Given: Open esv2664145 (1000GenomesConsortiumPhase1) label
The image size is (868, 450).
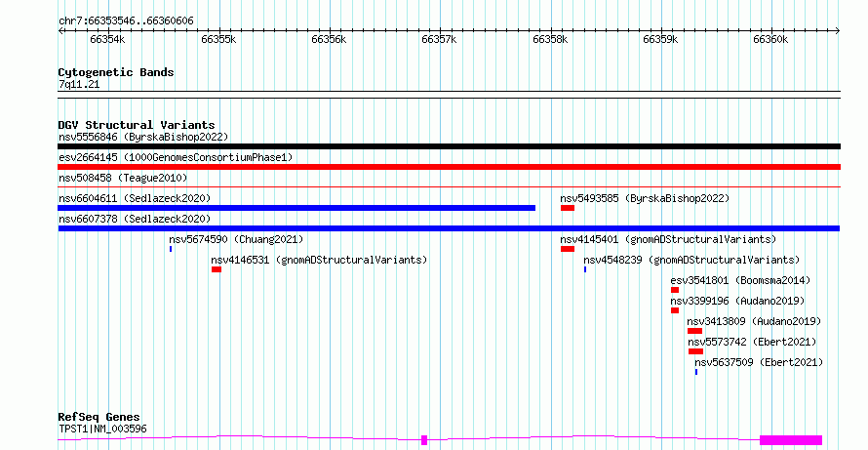Looking at the screenshot, I should click(x=176, y=157).
